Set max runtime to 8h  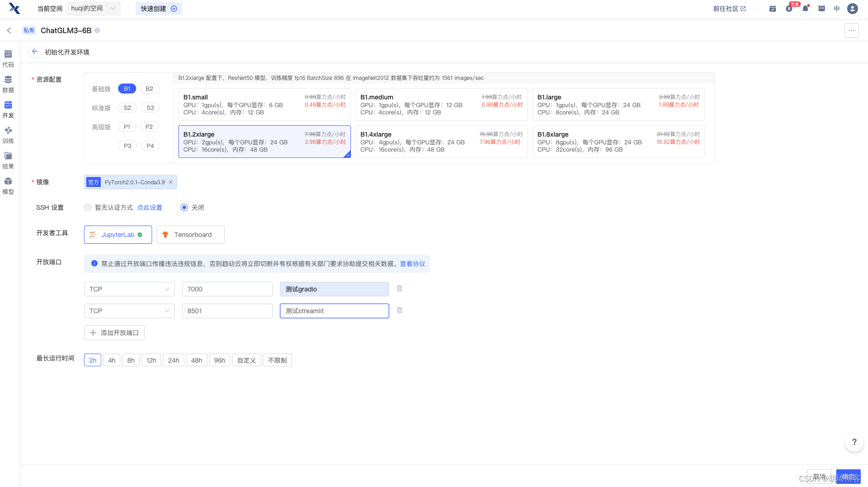pyautogui.click(x=131, y=360)
